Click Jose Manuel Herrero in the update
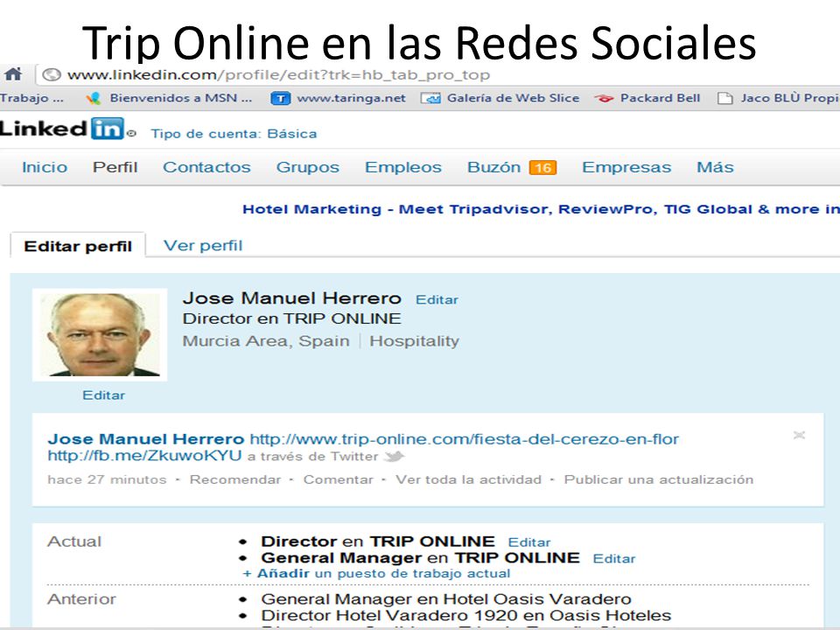This screenshot has width=840, height=630. (146, 439)
